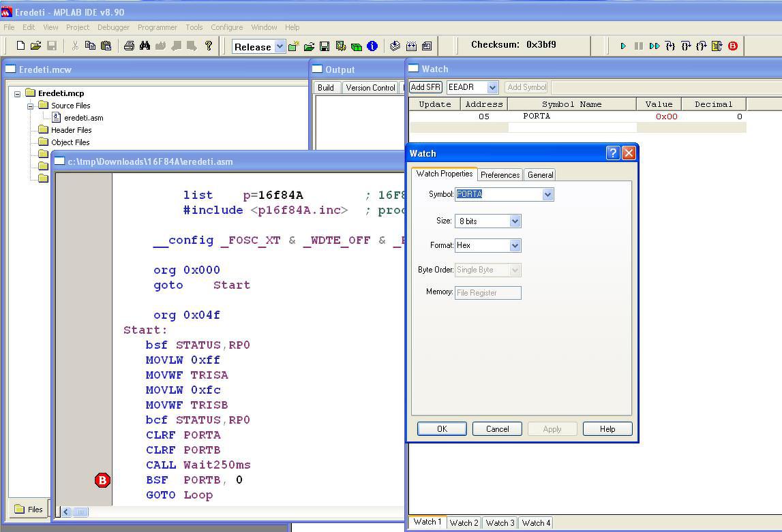Click the blue Info toolbar icon
Screen dimensions: 782x532
372,46
